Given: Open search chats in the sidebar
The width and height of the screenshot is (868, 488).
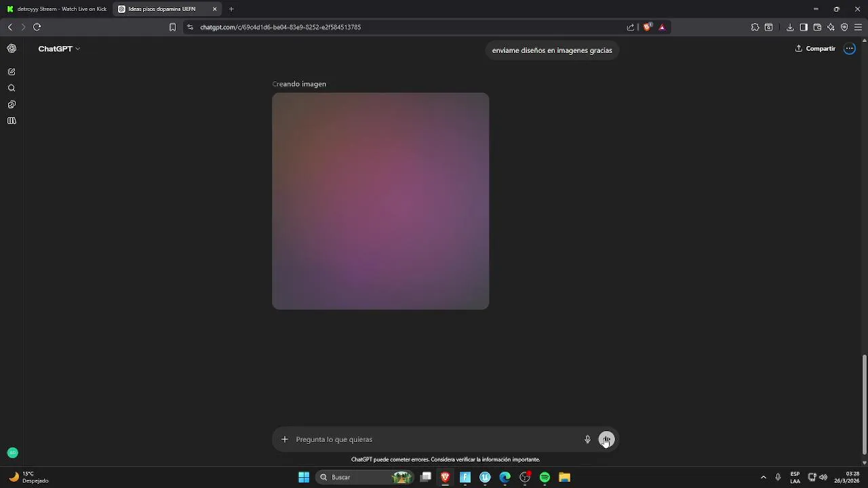Looking at the screenshot, I should [12, 88].
